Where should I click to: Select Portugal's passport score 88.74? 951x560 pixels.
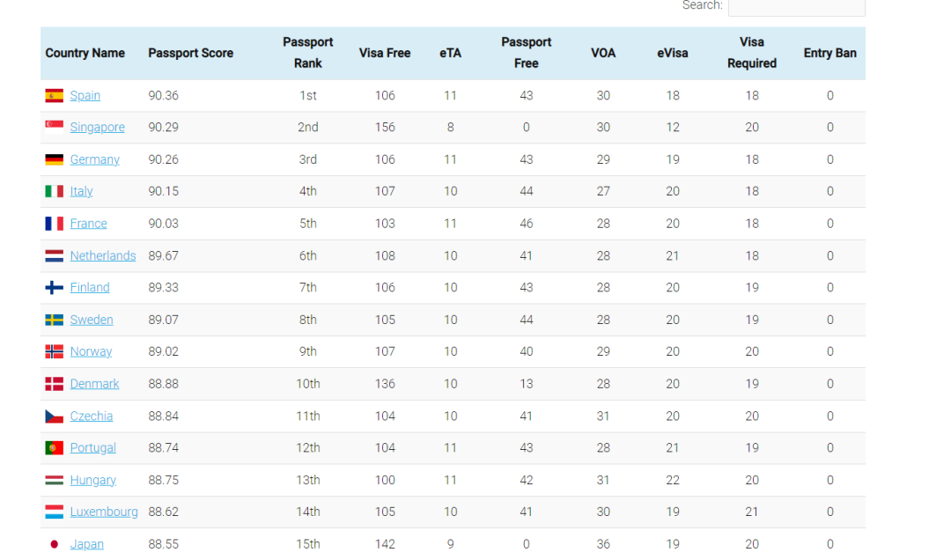pos(163,448)
